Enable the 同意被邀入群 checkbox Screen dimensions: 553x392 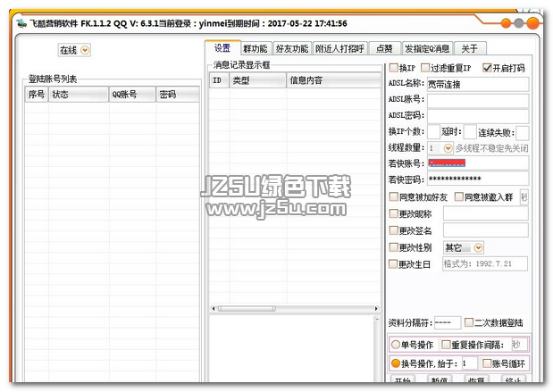click(x=458, y=196)
